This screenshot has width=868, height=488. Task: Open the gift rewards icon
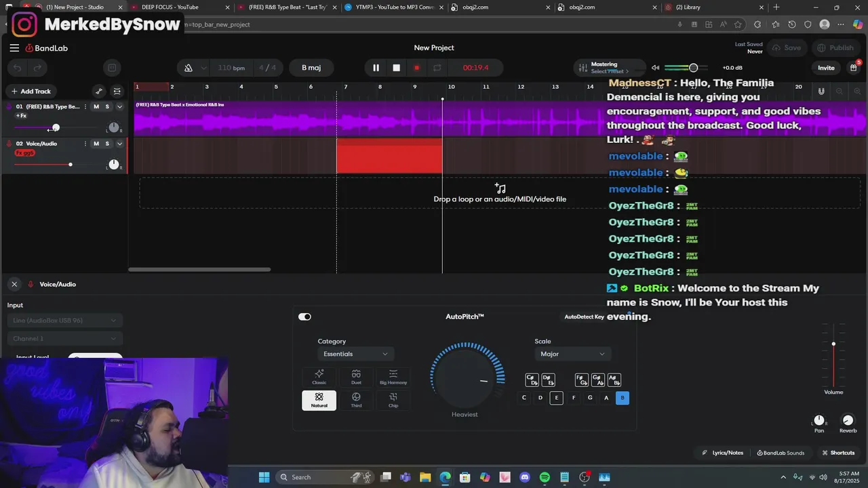click(853, 68)
